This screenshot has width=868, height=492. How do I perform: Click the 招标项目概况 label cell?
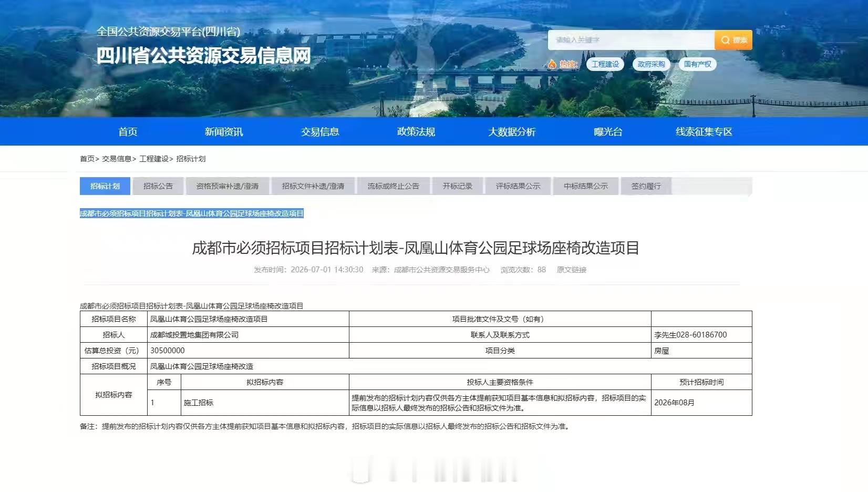pos(113,366)
